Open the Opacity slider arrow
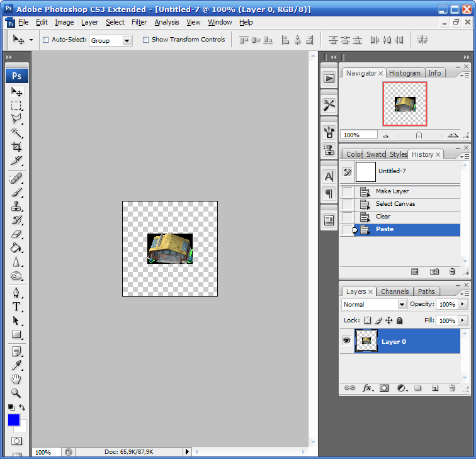476x459 pixels. [x=463, y=304]
